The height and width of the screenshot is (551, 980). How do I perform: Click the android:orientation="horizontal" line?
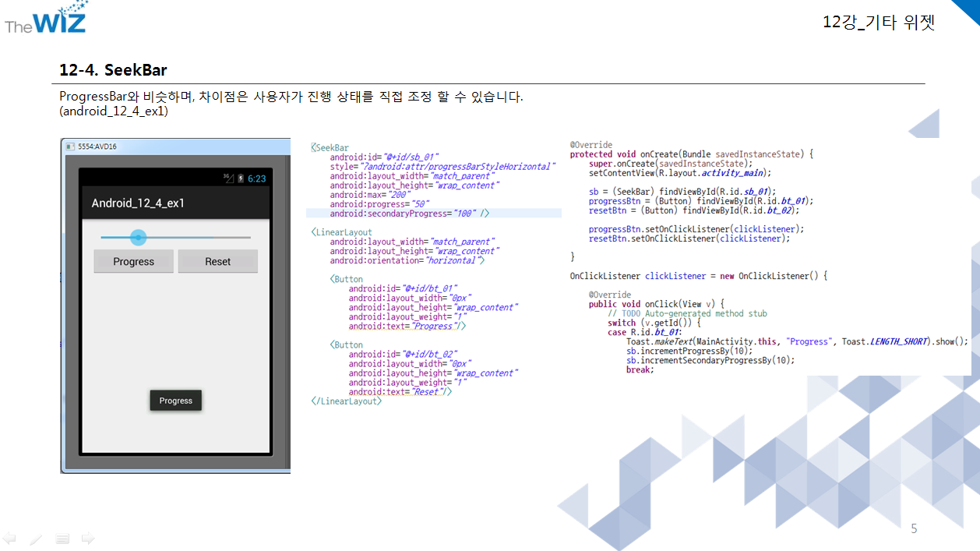click(407, 260)
